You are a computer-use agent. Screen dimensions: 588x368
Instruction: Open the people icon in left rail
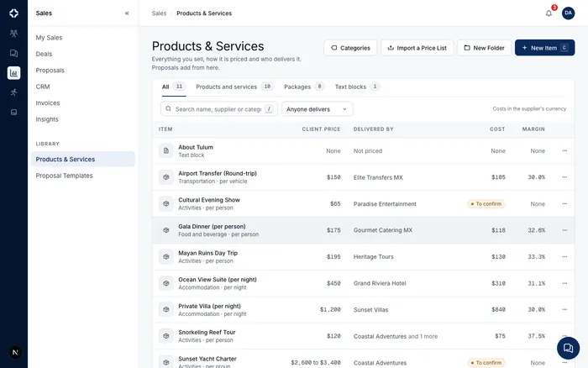[x=14, y=34]
